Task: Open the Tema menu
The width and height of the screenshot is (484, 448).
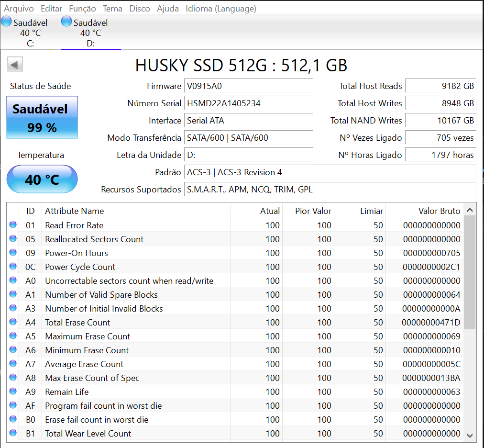Action: point(112,9)
